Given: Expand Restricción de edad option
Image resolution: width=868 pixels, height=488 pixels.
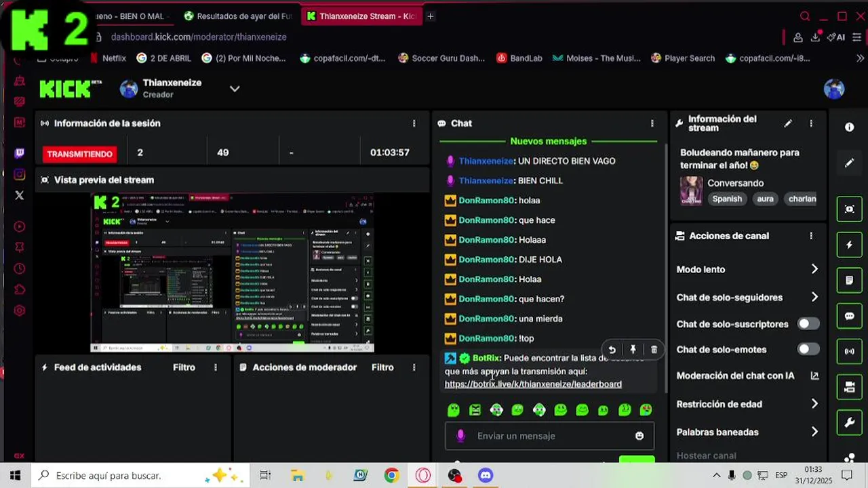Looking at the screenshot, I should [814, 404].
